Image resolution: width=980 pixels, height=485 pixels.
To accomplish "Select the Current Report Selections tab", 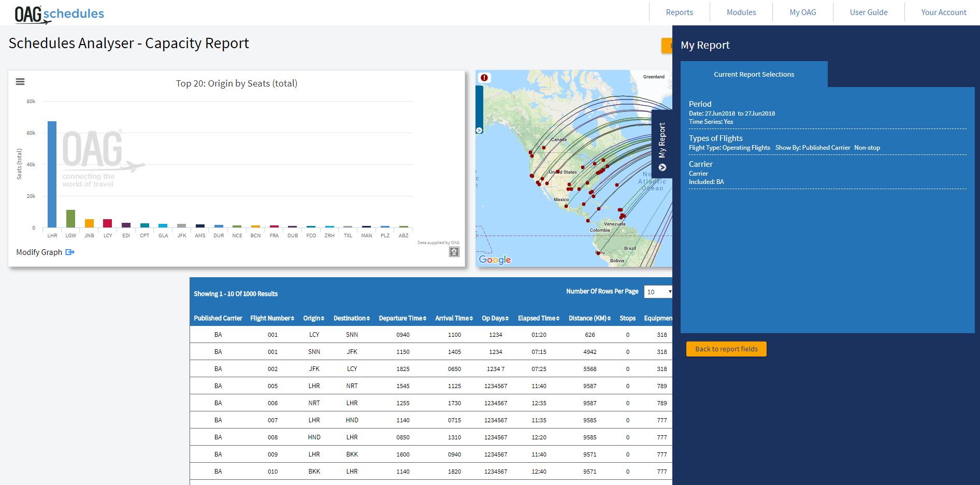I will coord(754,75).
